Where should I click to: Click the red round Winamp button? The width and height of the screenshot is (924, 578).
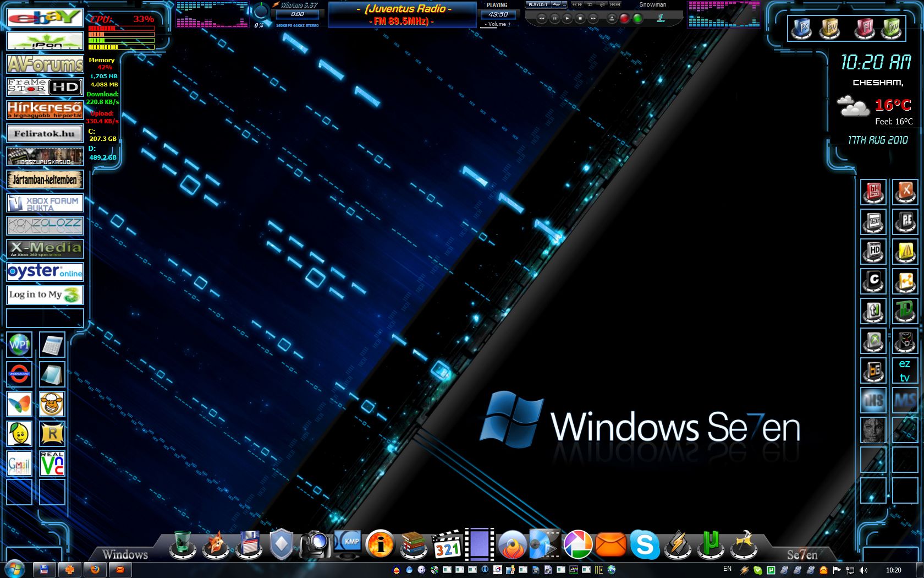point(624,18)
